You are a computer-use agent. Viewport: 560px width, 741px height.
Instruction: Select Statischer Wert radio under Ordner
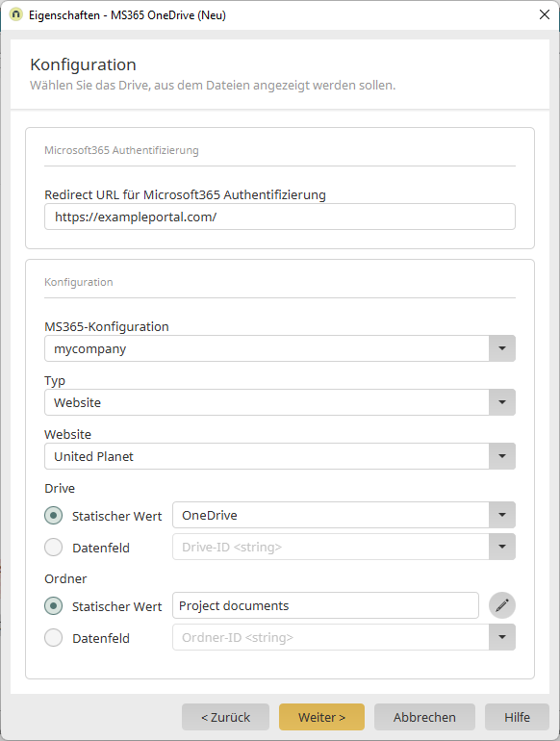click(x=53, y=606)
